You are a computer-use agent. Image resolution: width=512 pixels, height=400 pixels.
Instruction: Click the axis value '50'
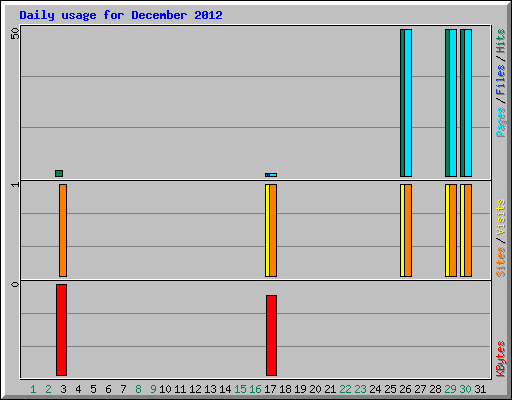coord(15,33)
